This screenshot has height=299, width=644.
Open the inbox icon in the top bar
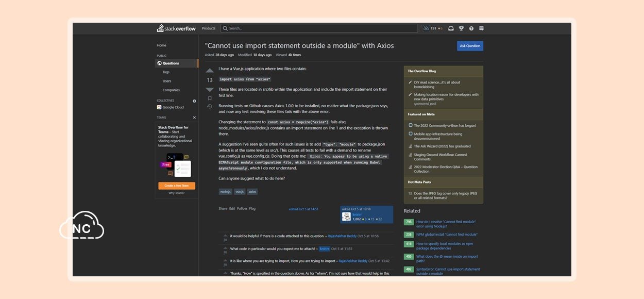[x=451, y=28]
